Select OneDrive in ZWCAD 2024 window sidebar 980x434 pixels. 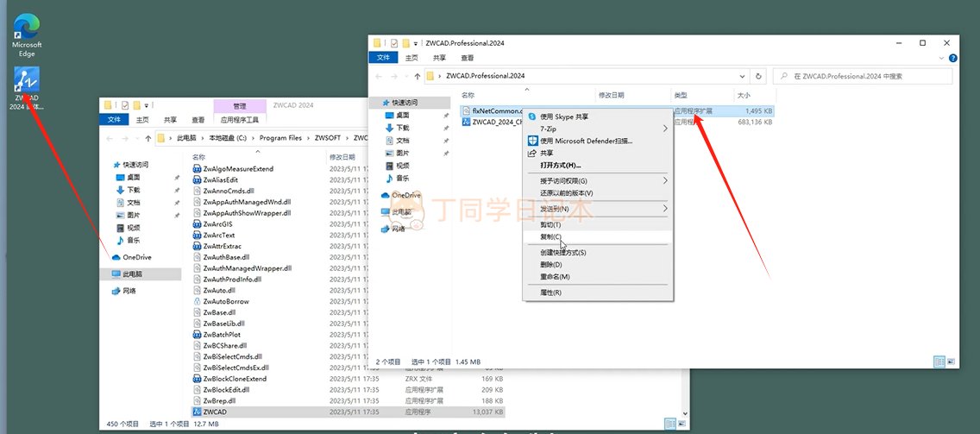131,257
